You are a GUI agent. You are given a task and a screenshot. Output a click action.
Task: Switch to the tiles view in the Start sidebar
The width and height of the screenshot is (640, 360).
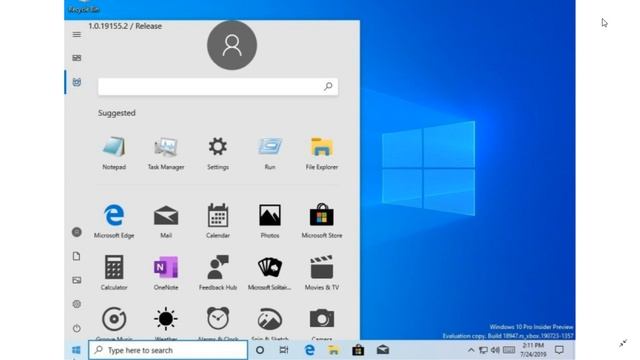(x=77, y=58)
